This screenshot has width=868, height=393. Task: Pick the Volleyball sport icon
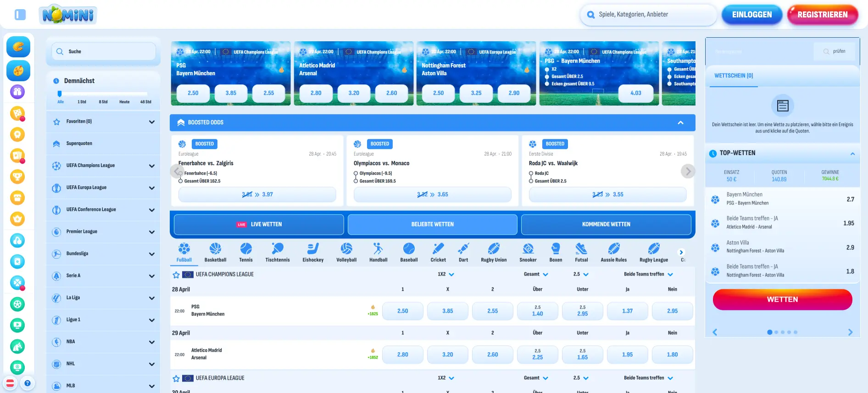[x=346, y=252]
